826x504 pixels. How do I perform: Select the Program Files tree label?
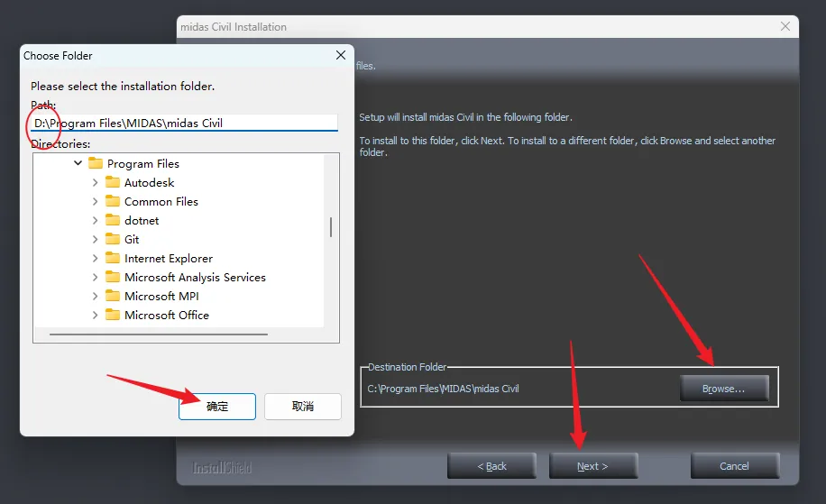tap(143, 164)
